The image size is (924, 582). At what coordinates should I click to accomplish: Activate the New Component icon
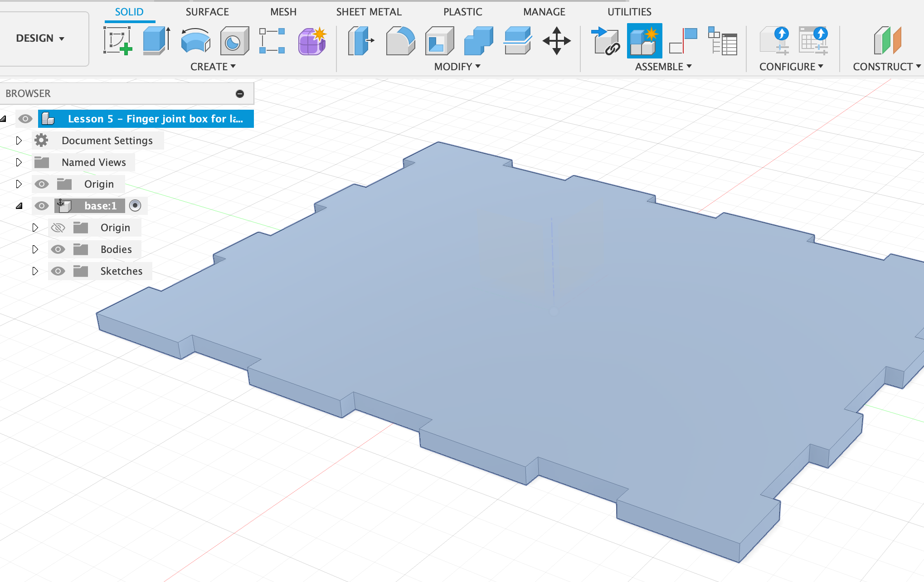point(644,41)
